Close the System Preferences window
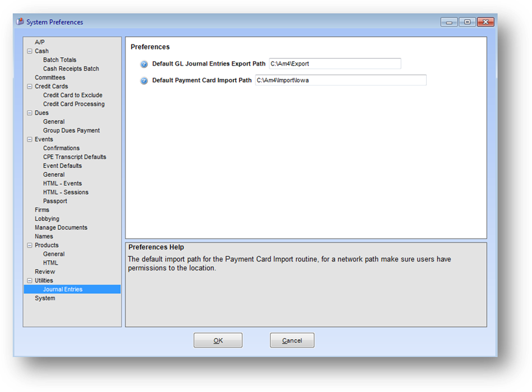 coord(485,22)
